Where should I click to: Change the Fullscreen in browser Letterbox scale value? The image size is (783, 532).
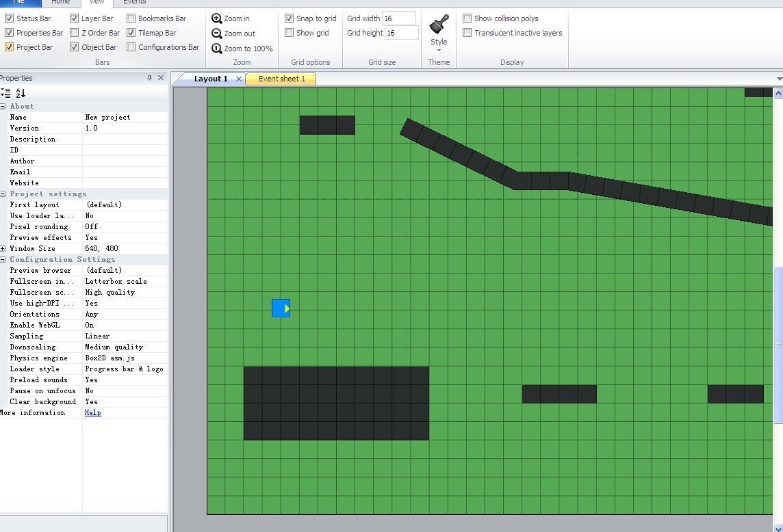coord(125,282)
